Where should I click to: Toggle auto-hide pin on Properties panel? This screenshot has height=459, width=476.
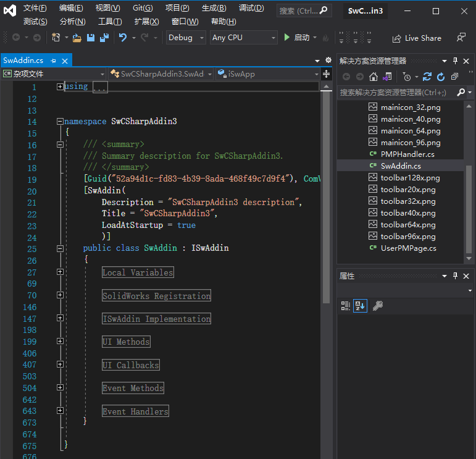tap(455, 276)
